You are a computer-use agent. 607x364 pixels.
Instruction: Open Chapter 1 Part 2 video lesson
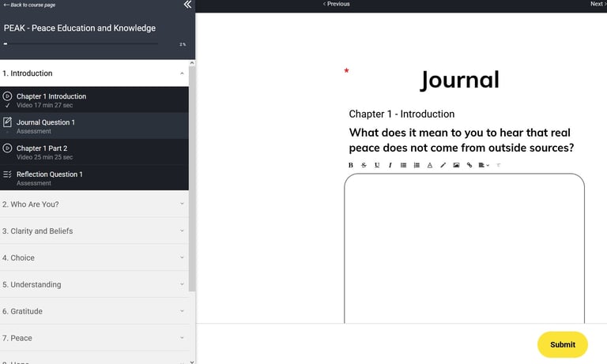pyautogui.click(x=95, y=152)
